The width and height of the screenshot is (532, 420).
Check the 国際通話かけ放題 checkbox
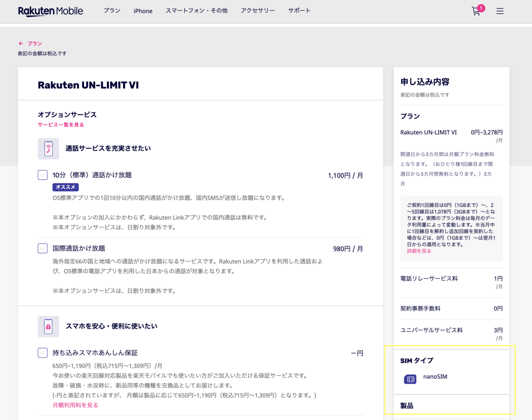42,248
